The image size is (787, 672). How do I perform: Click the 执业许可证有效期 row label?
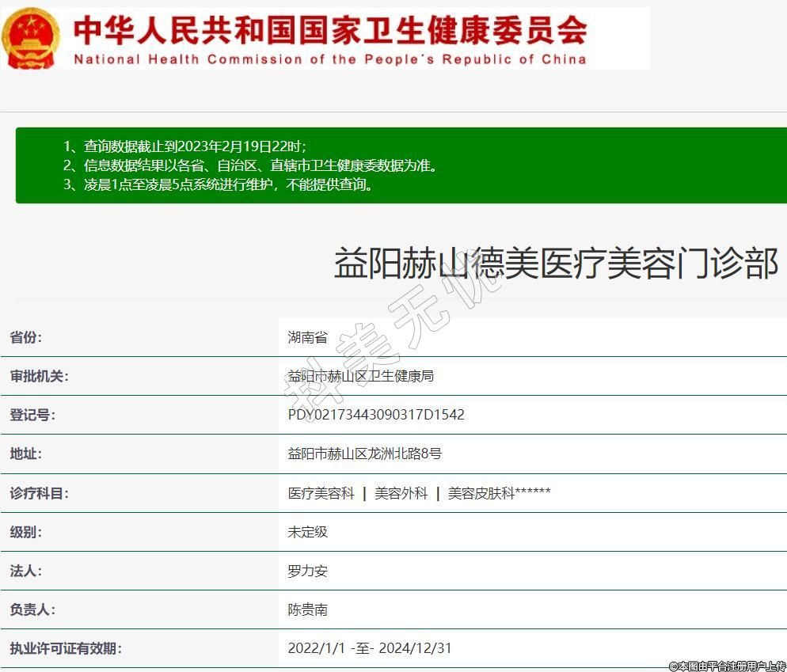(66, 648)
